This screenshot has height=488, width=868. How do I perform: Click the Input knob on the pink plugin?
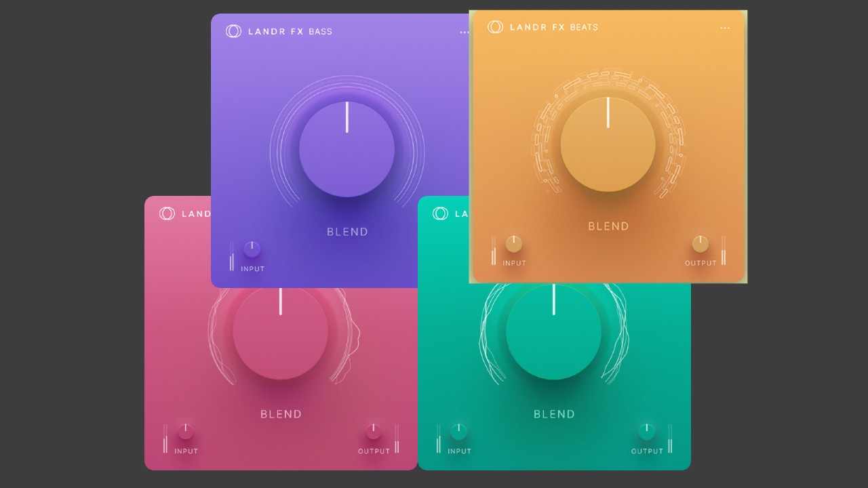coord(185,432)
